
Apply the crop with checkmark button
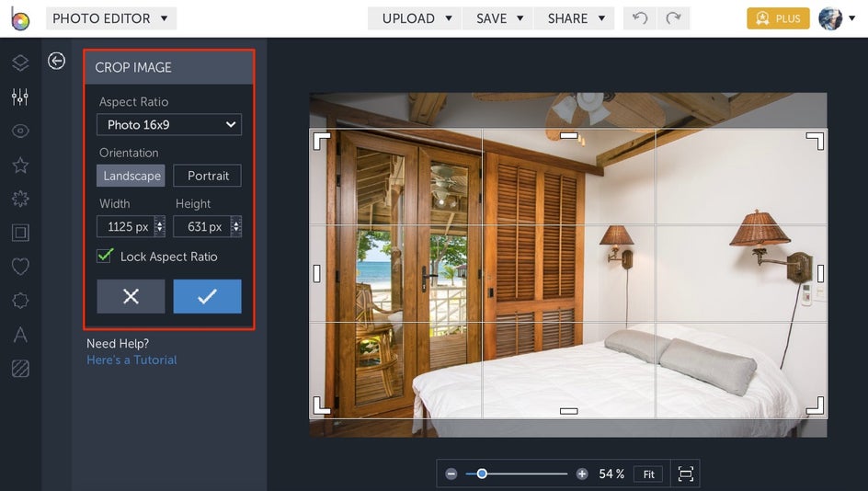tap(207, 296)
